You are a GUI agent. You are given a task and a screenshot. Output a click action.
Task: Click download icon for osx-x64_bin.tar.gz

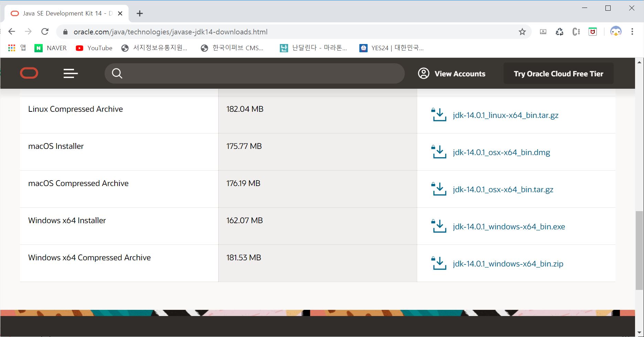(x=439, y=189)
